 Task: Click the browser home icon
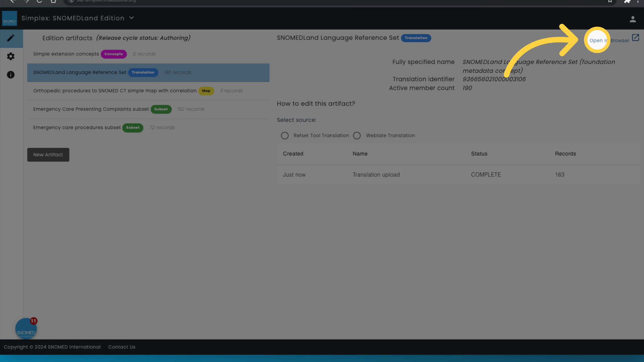point(53,1)
